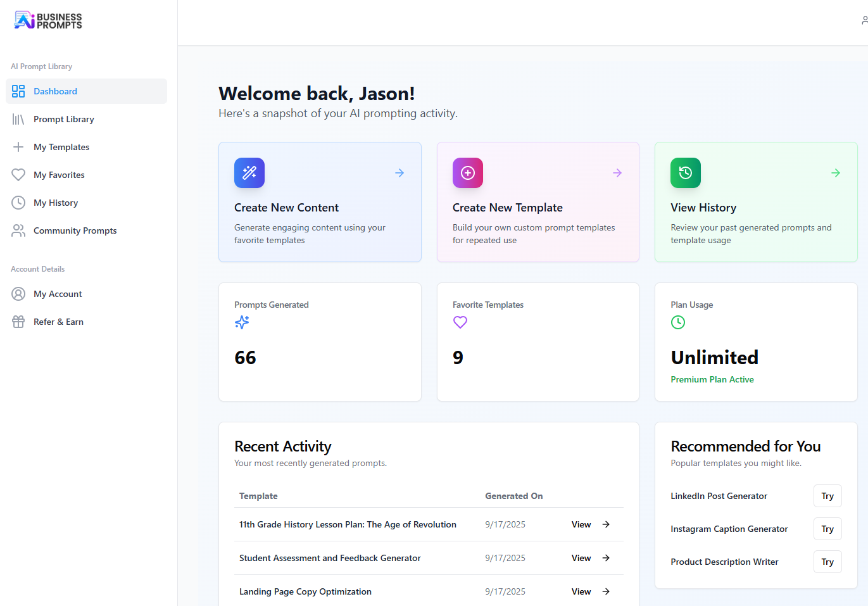Click the arrow on the View History card

pos(835,172)
